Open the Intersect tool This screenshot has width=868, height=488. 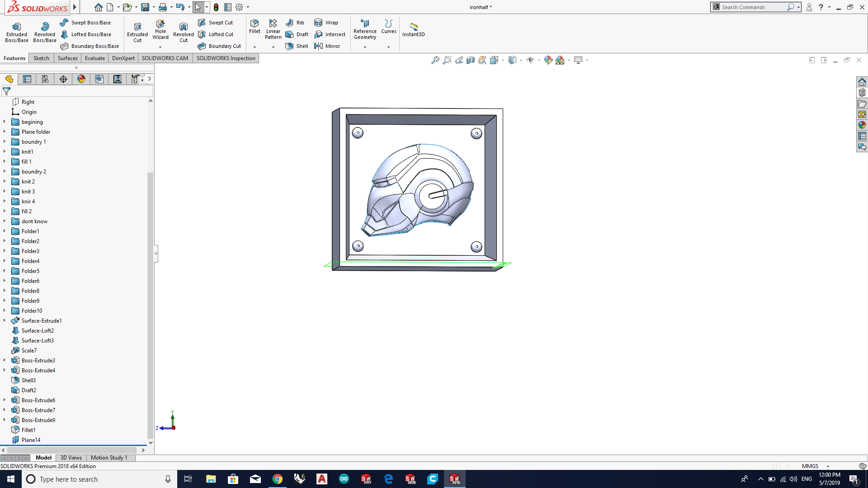pyautogui.click(x=330, y=34)
